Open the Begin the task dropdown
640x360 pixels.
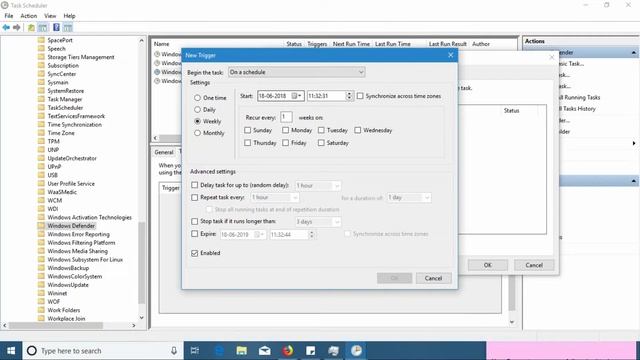point(296,72)
